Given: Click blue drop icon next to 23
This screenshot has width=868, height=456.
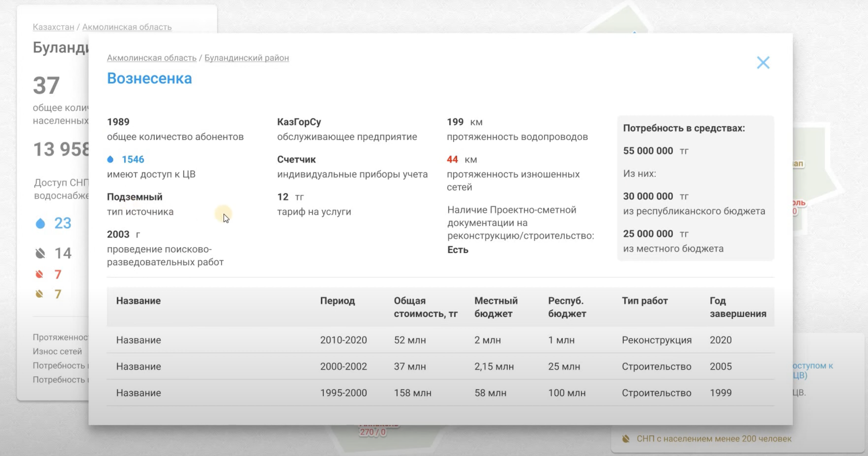Looking at the screenshot, I should click(40, 223).
